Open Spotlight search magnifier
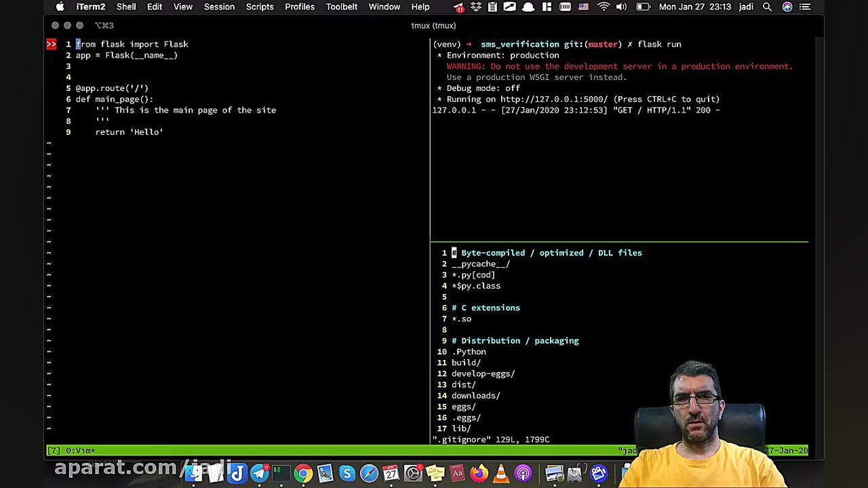 click(x=767, y=7)
